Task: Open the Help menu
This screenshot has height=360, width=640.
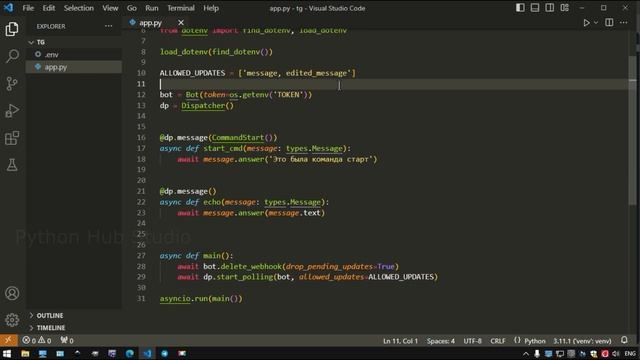Action: click(x=211, y=8)
